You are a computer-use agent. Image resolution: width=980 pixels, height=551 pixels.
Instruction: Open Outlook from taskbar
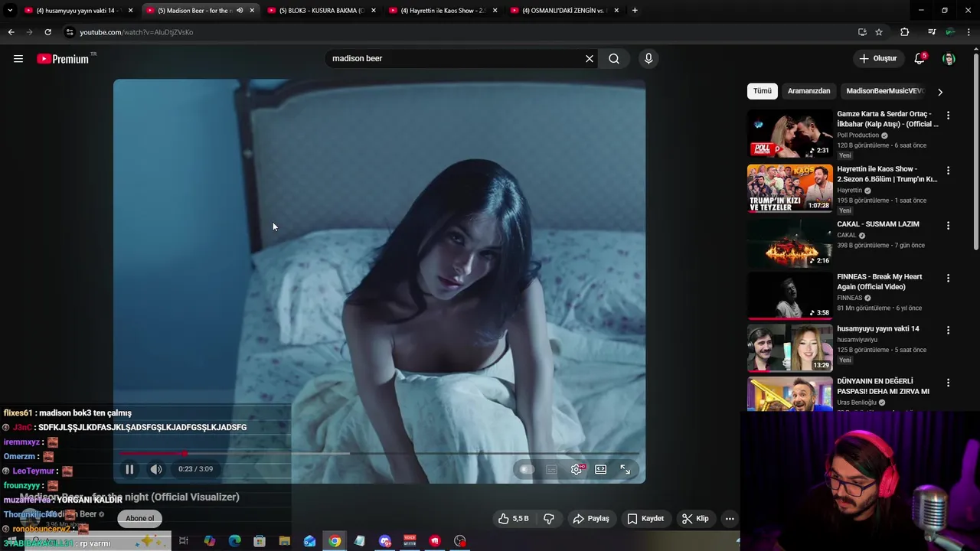click(309, 541)
